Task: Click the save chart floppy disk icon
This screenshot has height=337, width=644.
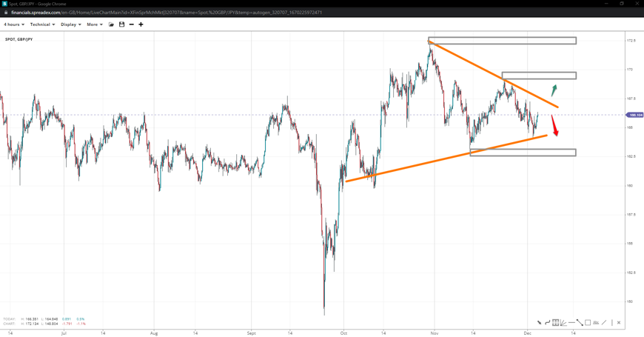Action: (121, 24)
